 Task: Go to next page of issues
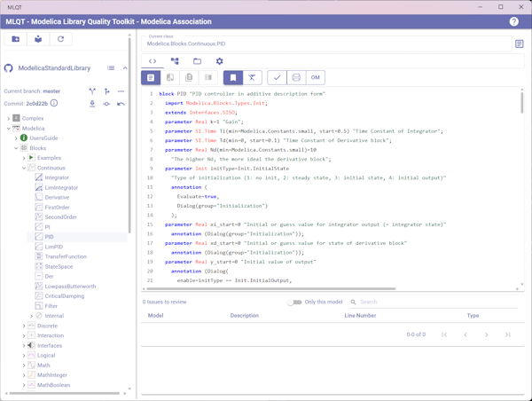(x=487, y=334)
